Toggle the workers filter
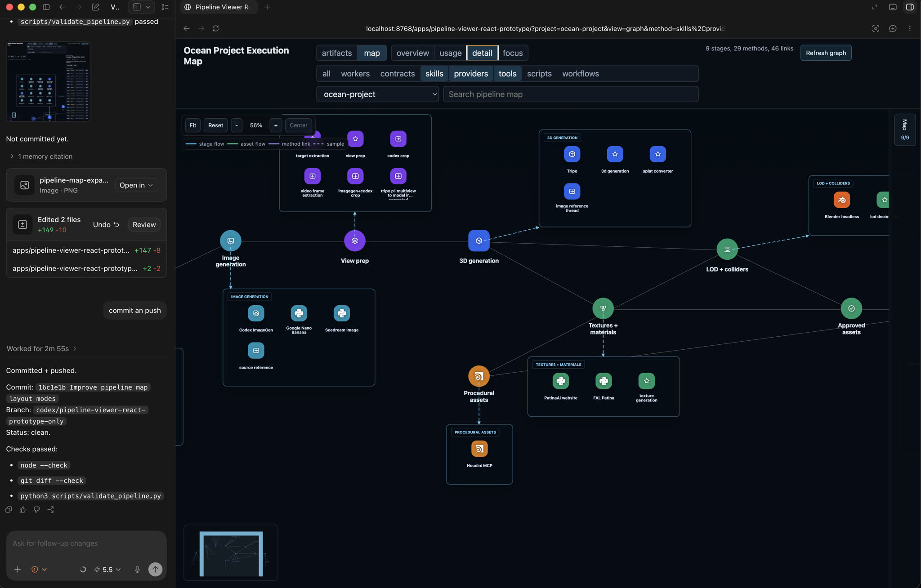 point(355,74)
